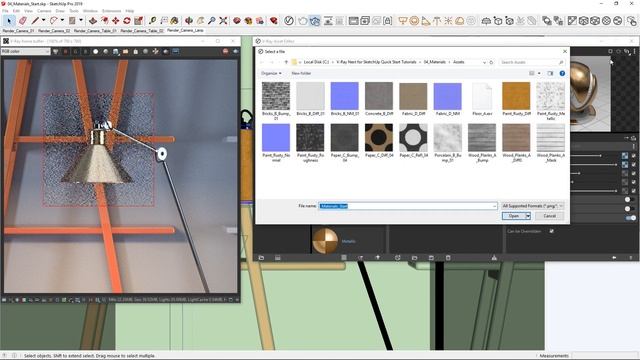Click delete trash icon in Asset Editor
This screenshot has width=640, height=360.
pyautogui.click(x=448, y=258)
